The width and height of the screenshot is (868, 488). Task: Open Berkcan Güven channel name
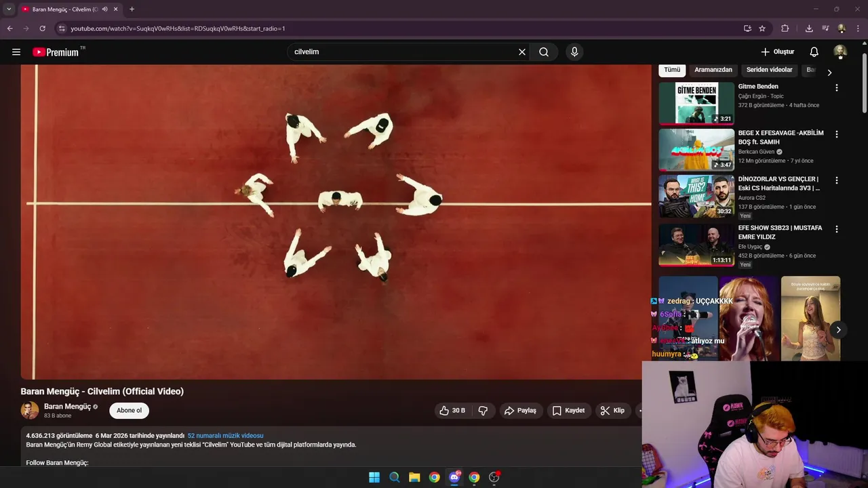[756, 152]
